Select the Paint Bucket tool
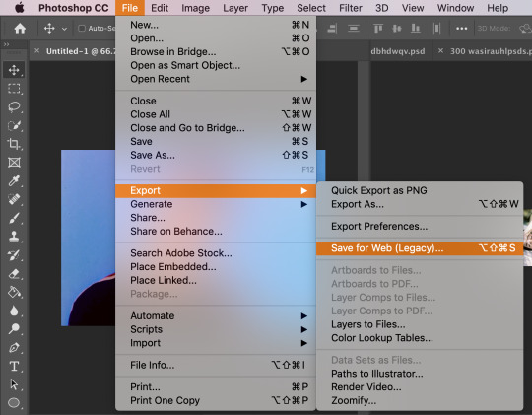This screenshot has width=532, height=415. click(14, 292)
